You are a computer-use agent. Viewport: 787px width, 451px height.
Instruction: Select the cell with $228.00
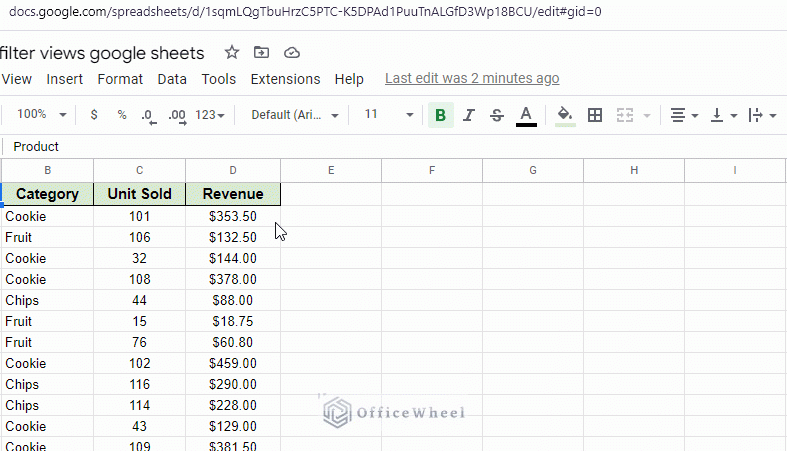[233, 405]
